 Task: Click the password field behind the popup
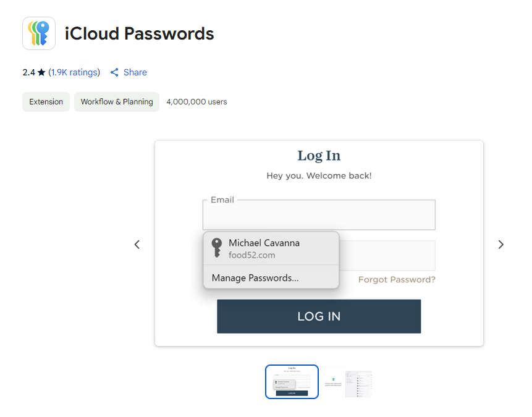[387, 256]
